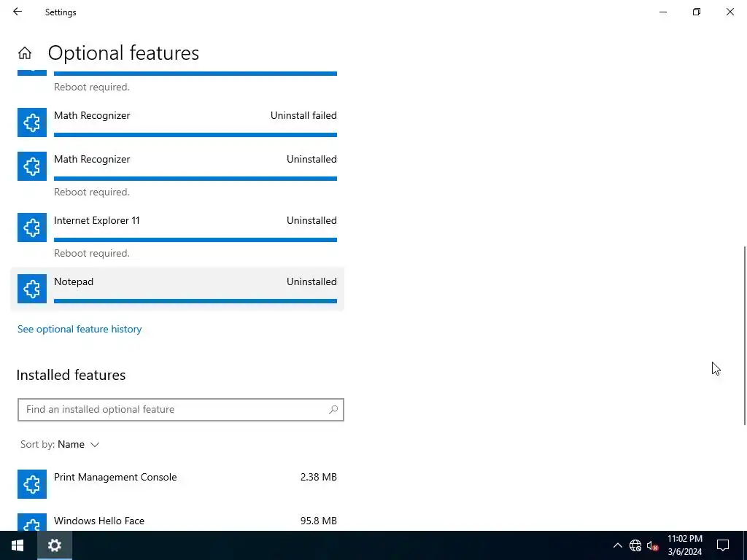Click the Internet Explorer 11 puzzle icon
Viewport: 747px width, 560px height.
[x=32, y=227]
